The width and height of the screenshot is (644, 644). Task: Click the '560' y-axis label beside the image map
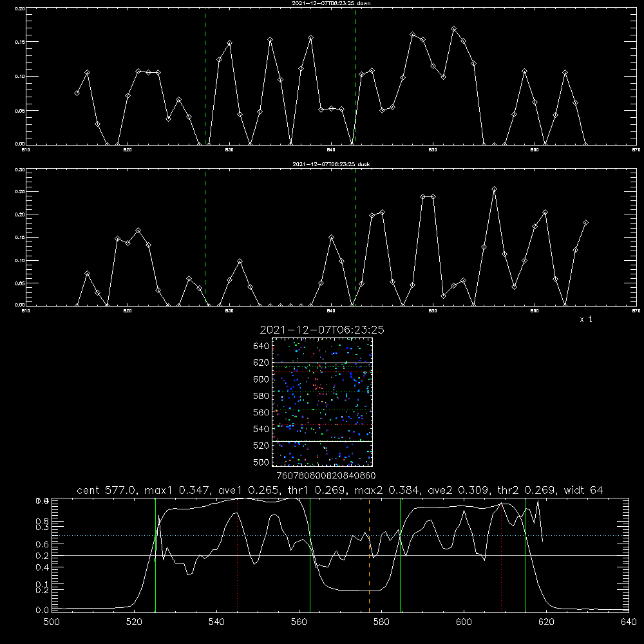(261, 412)
